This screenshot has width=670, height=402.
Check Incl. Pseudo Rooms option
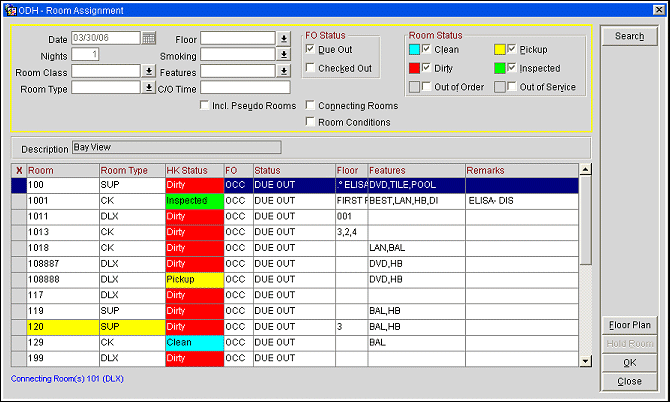click(205, 105)
